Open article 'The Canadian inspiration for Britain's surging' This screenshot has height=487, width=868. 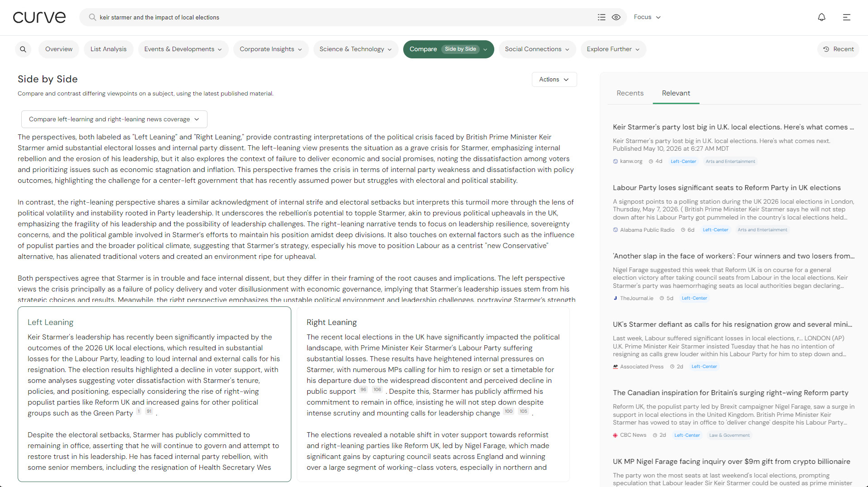pos(731,393)
